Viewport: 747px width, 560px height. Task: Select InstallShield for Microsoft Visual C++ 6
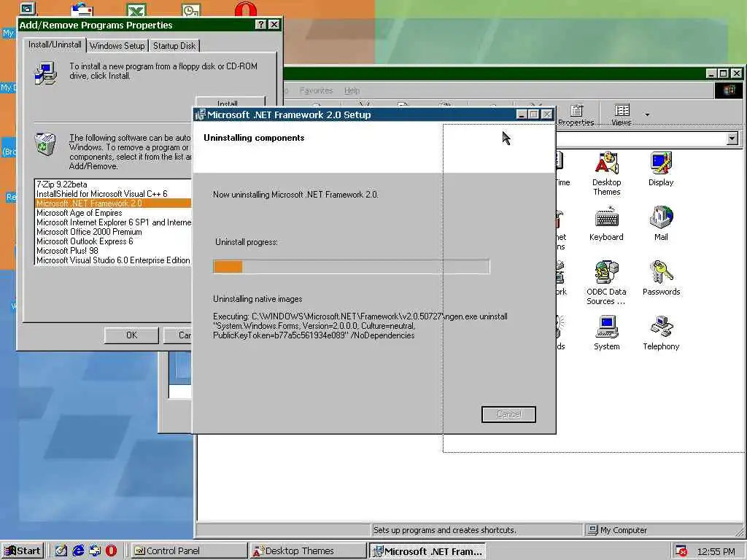[113, 194]
